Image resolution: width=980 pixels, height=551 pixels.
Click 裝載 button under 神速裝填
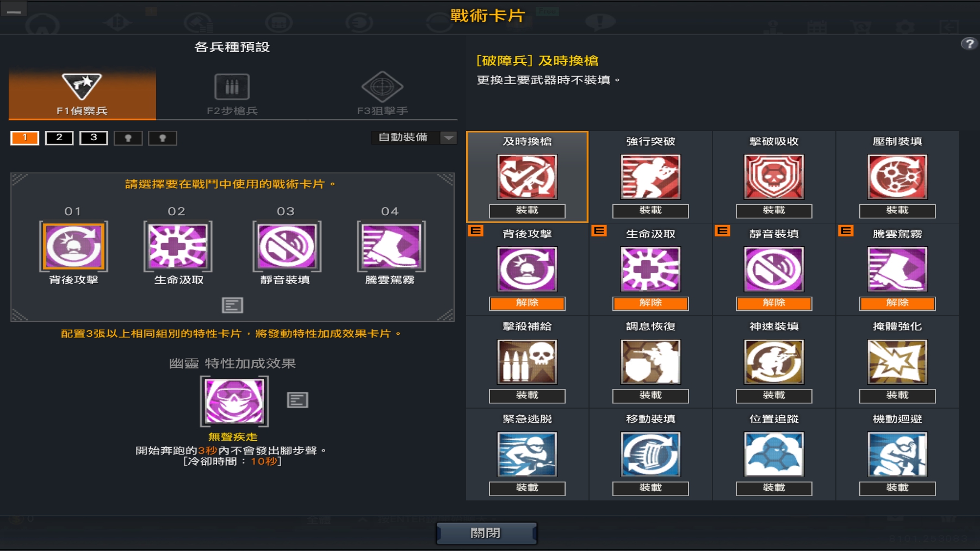coord(774,396)
